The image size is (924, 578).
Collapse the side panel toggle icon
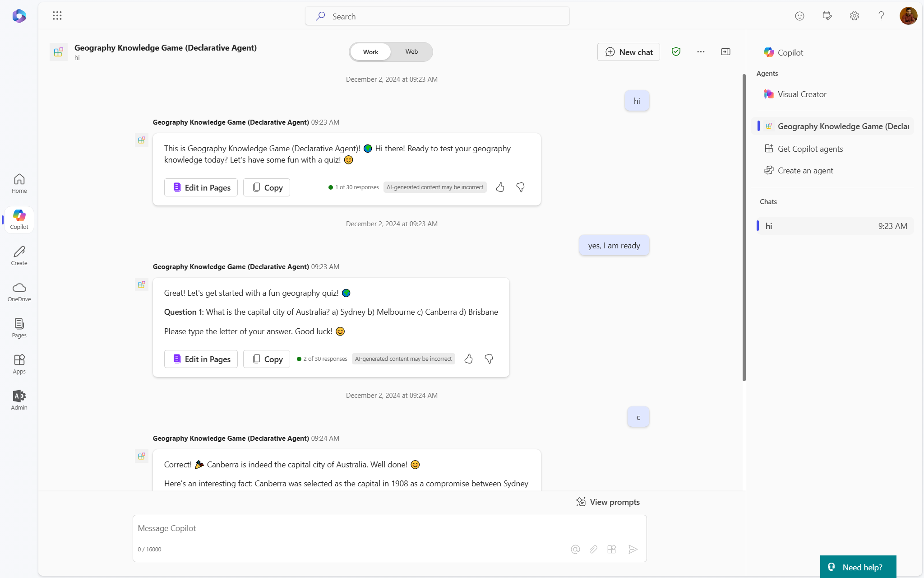(725, 51)
